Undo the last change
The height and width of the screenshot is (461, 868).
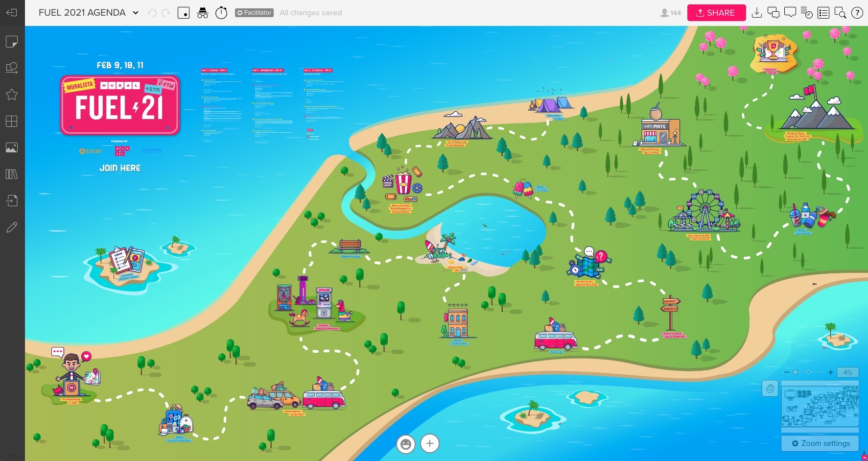pyautogui.click(x=153, y=13)
